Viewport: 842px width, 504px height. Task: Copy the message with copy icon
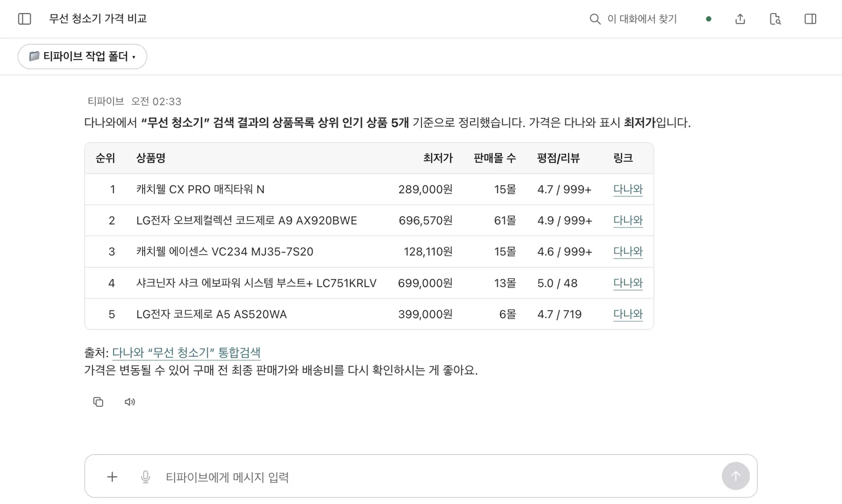[98, 402]
